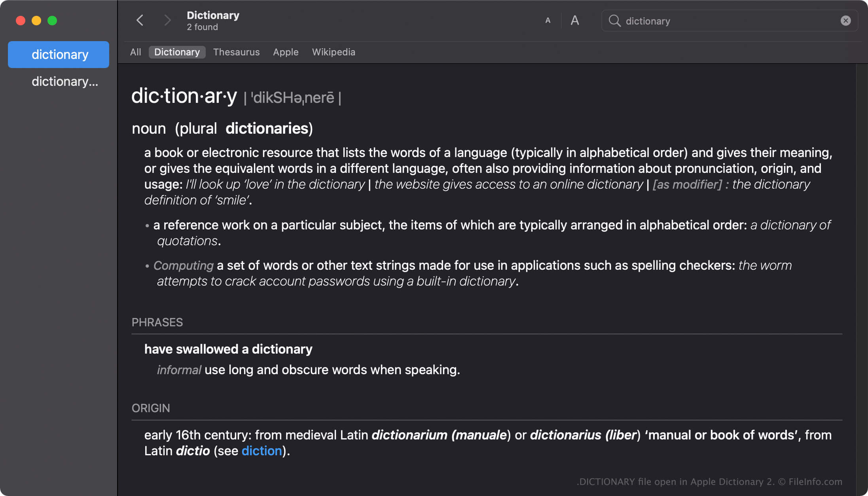Select the All sources tab
Screen dimensions: 868x496
136,52
